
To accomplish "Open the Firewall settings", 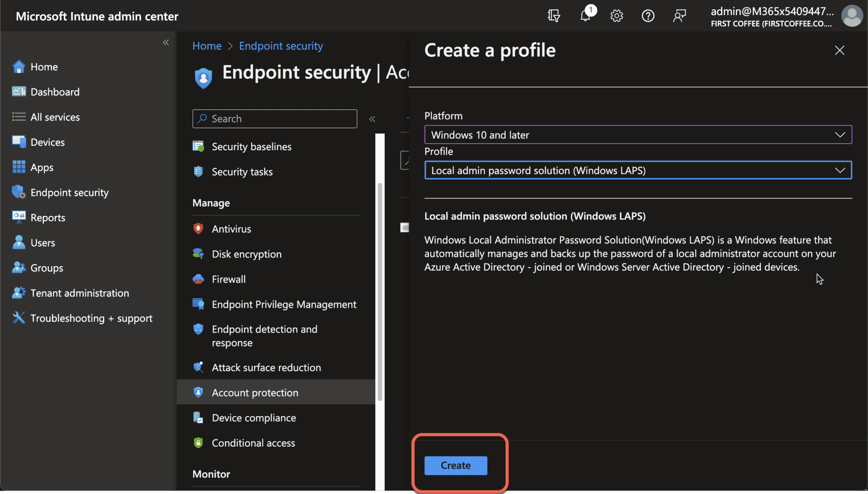I will (x=228, y=279).
